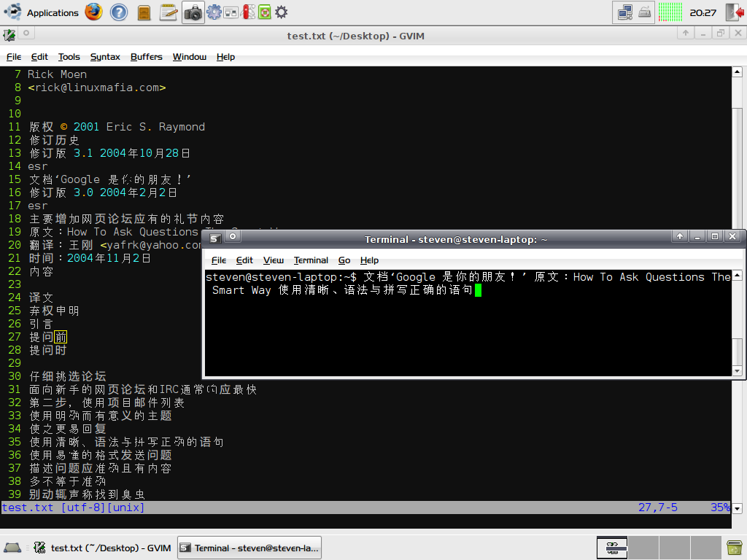Click the Terminal vertical scrollbar thumb
The height and width of the screenshot is (560, 747).
[x=737, y=351]
